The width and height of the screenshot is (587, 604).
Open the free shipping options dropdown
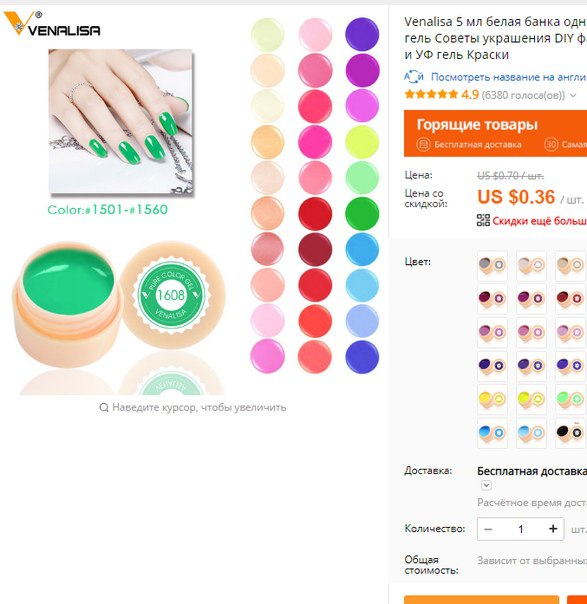(486, 485)
